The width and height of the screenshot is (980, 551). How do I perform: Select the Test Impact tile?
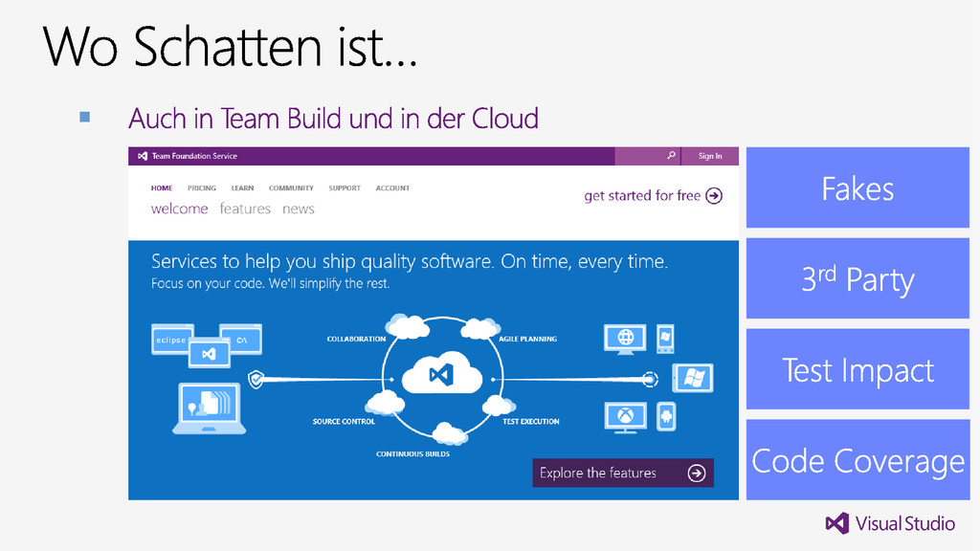(x=857, y=369)
